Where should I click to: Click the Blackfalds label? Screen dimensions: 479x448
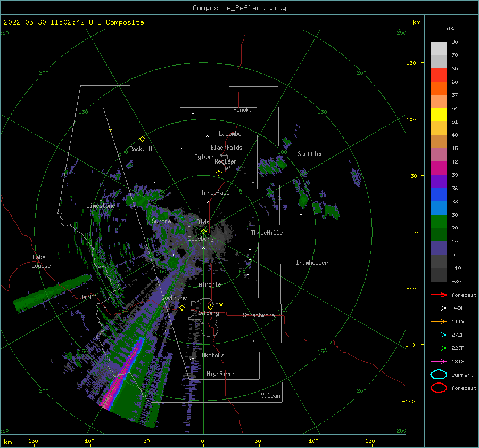[x=226, y=148]
